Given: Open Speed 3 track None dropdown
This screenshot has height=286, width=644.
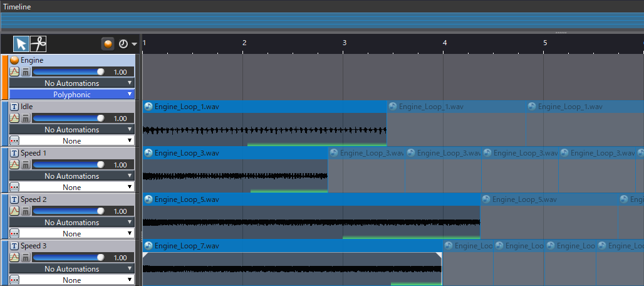Looking at the screenshot, I should pos(77,280).
